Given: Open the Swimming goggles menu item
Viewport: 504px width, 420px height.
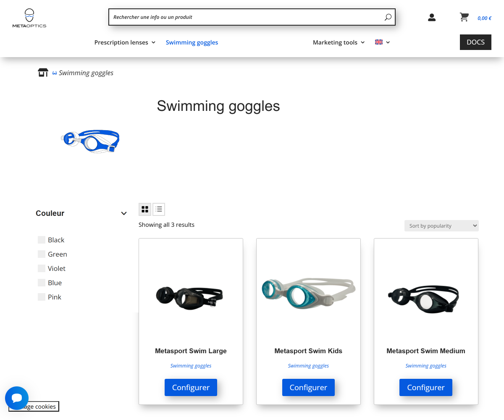Looking at the screenshot, I should [192, 42].
